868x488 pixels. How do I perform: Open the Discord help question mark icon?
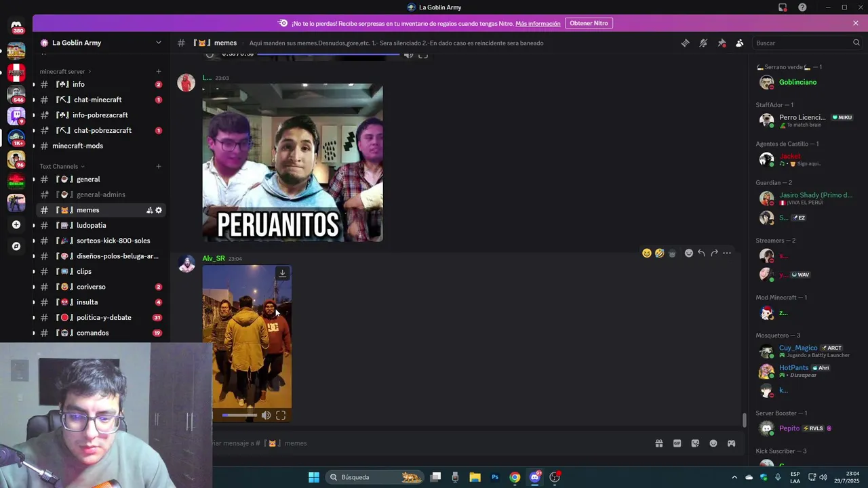pos(802,7)
